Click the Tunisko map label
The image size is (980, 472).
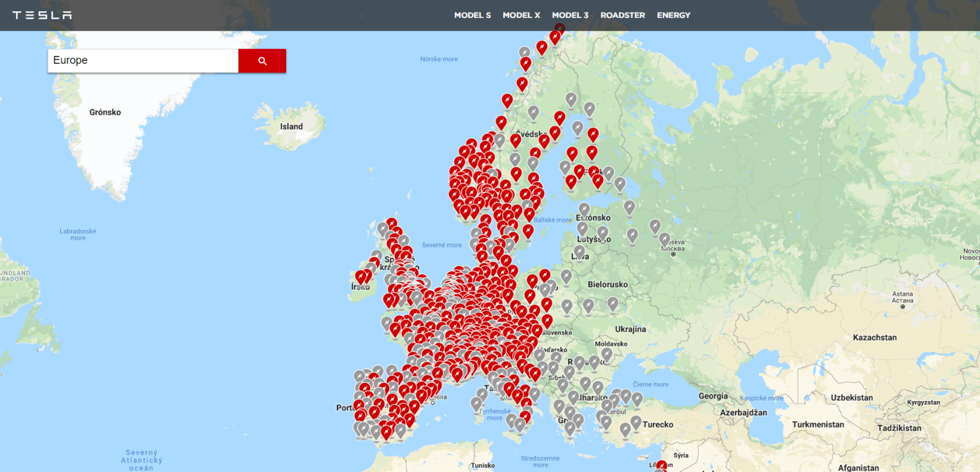483,465
